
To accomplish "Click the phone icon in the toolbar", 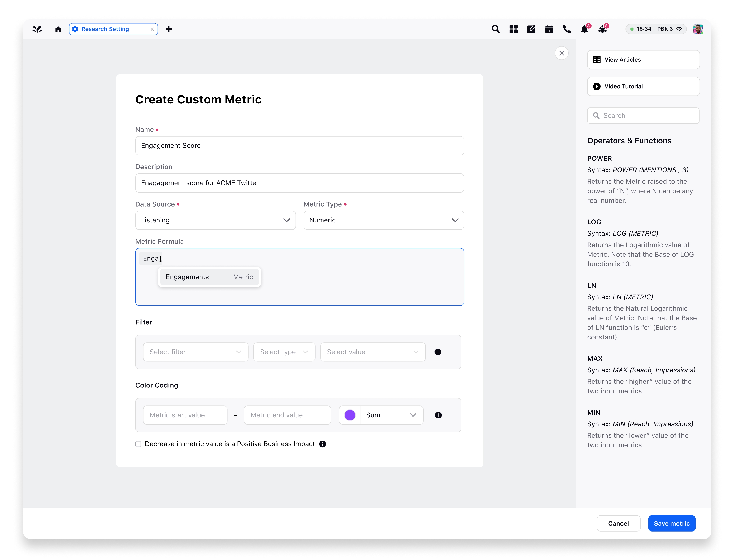I will [x=567, y=29].
